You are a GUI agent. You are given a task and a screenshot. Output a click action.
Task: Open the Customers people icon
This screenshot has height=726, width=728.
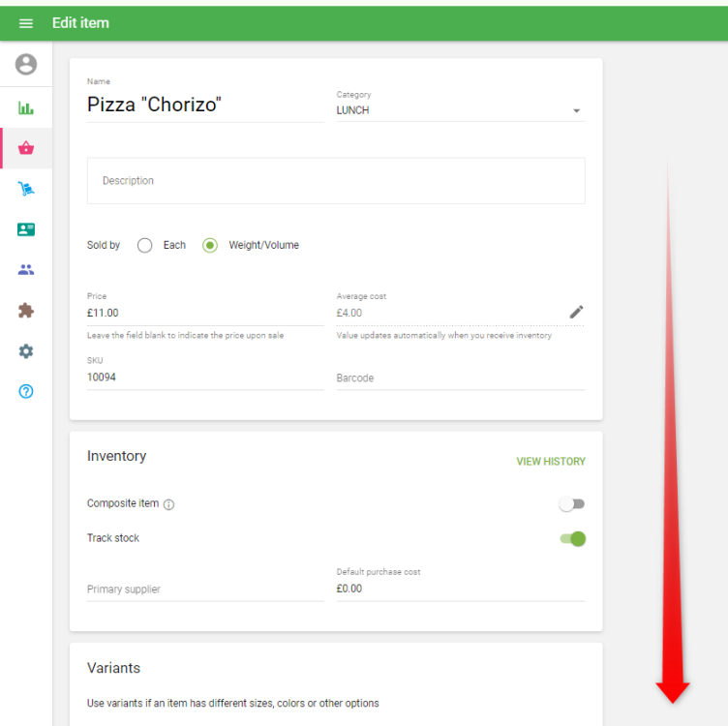coord(26,270)
